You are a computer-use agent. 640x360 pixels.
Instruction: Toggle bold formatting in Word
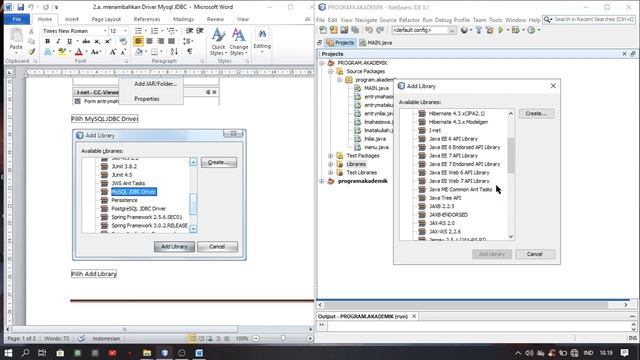point(47,41)
